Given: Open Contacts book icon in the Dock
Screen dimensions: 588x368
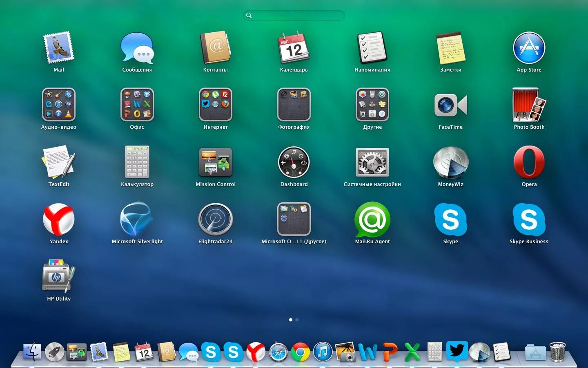Looking at the screenshot, I should tap(166, 352).
